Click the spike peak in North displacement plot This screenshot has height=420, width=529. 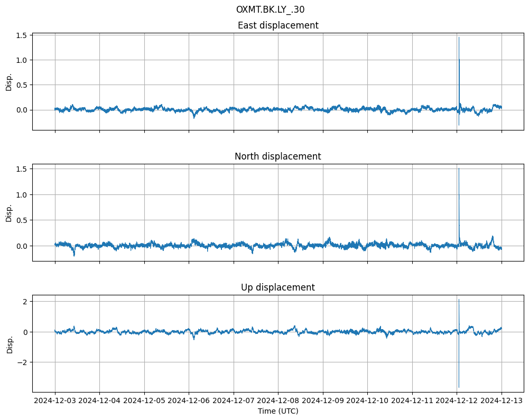point(459,169)
